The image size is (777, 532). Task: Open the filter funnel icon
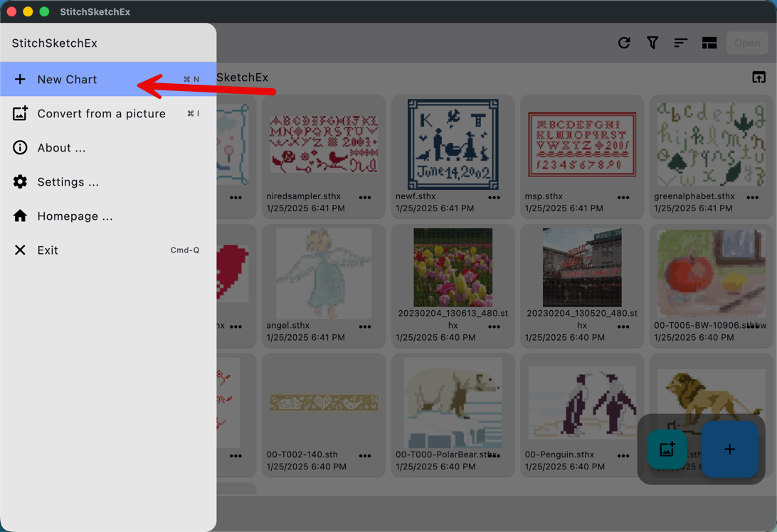[x=652, y=43]
